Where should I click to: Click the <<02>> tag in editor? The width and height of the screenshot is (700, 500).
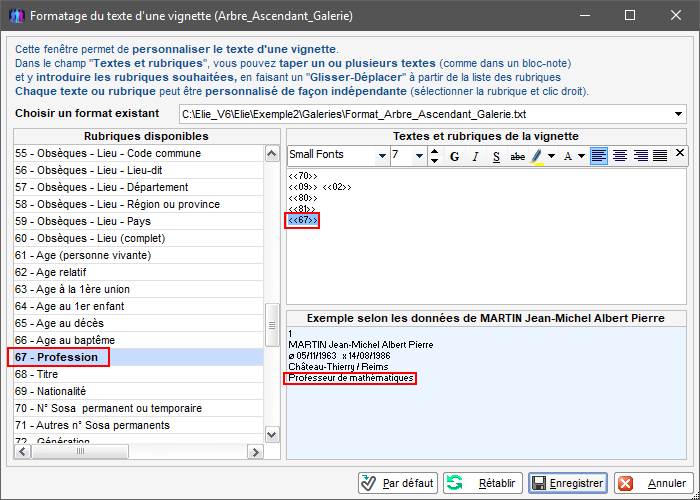337,187
